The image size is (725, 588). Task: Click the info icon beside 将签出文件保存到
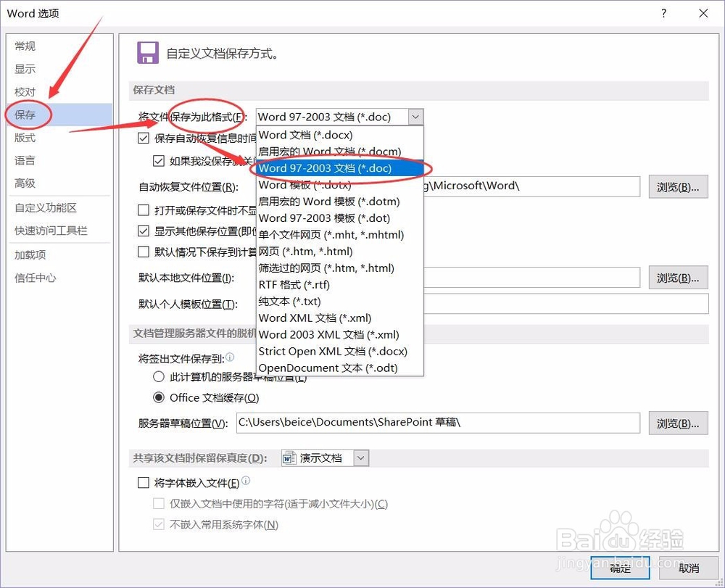pos(230,357)
